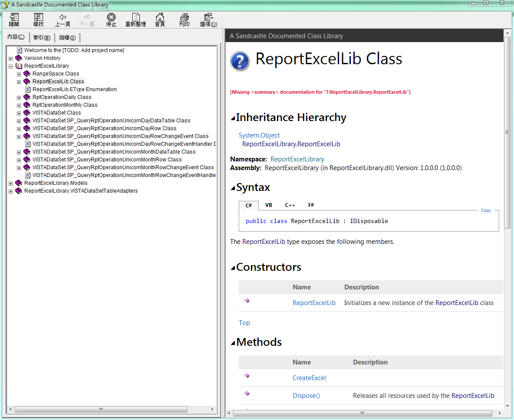Image resolution: width=514 pixels, height=420 pixels.
Task: Print the topic using 列印 icon
Action: pyautogui.click(x=184, y=20)
